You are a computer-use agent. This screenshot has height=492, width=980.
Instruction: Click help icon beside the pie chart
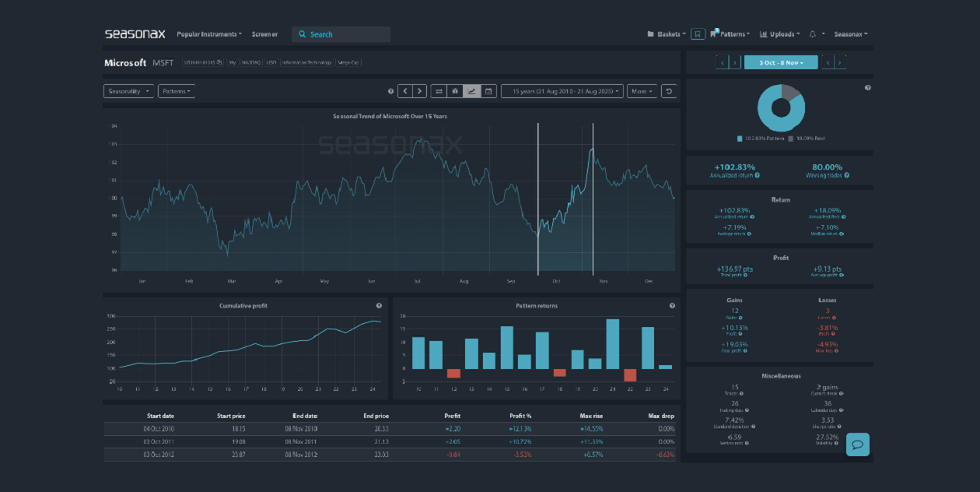pyautogui.click(x=867, y=88)
